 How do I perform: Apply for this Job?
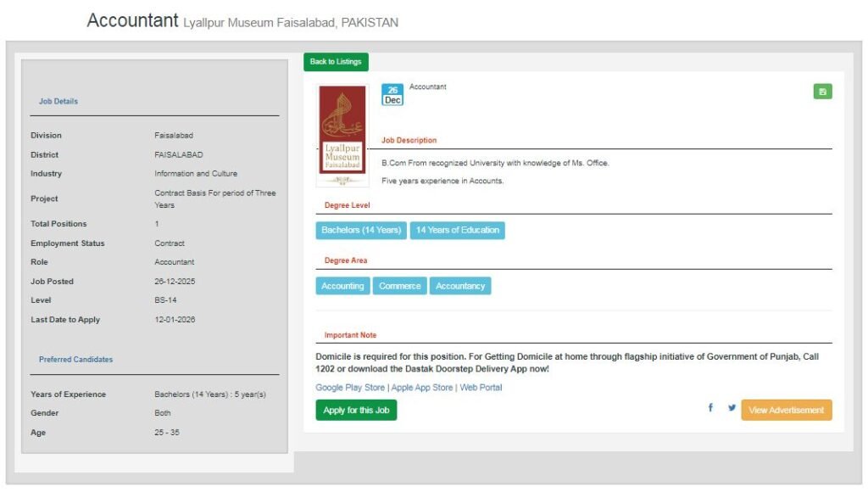click(x=356, y=411)
